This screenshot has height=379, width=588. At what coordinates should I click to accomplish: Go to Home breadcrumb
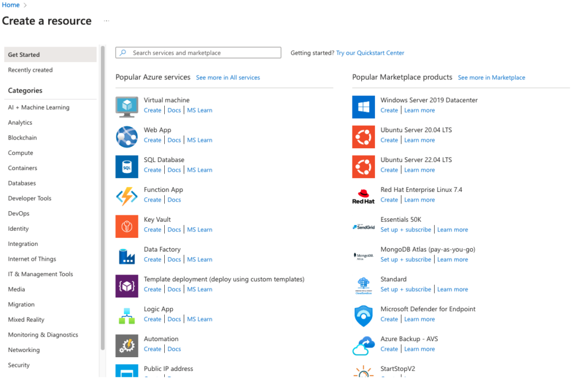click(x=10, y=5)
